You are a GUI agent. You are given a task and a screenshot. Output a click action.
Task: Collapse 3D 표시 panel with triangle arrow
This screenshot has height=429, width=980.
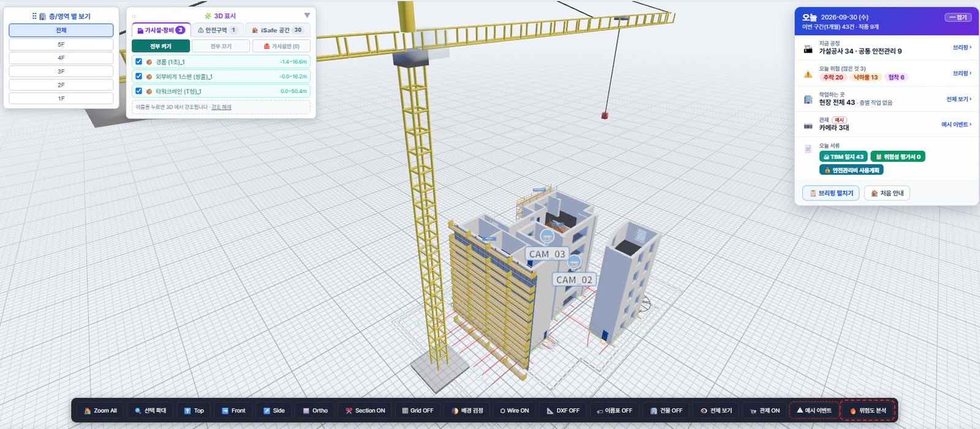click(307, 15)
